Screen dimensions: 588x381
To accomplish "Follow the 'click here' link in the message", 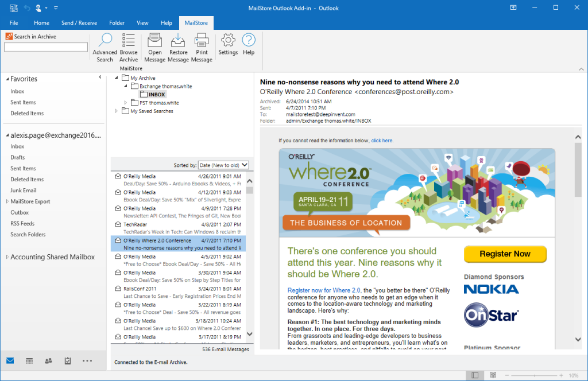I will [x=382, y=140].
